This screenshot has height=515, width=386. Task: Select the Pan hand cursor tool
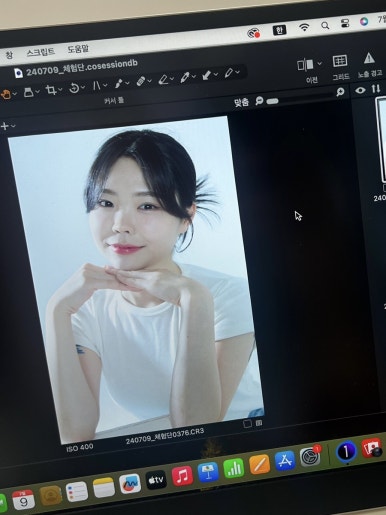click(5, 95)
